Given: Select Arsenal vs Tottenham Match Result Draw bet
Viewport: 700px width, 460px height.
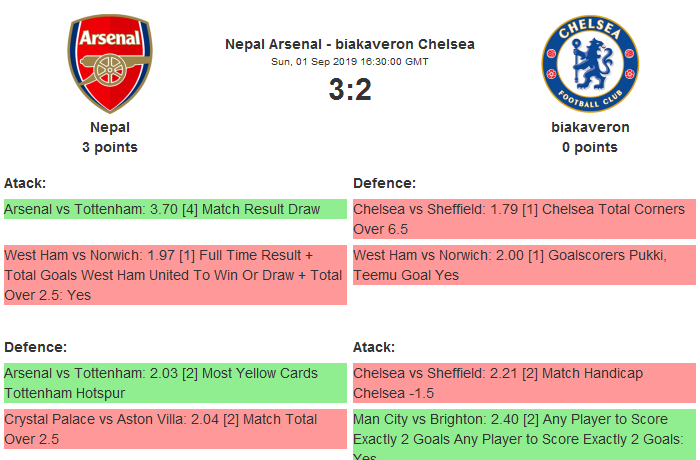Looking at the screenshot, I should point(175,209).
